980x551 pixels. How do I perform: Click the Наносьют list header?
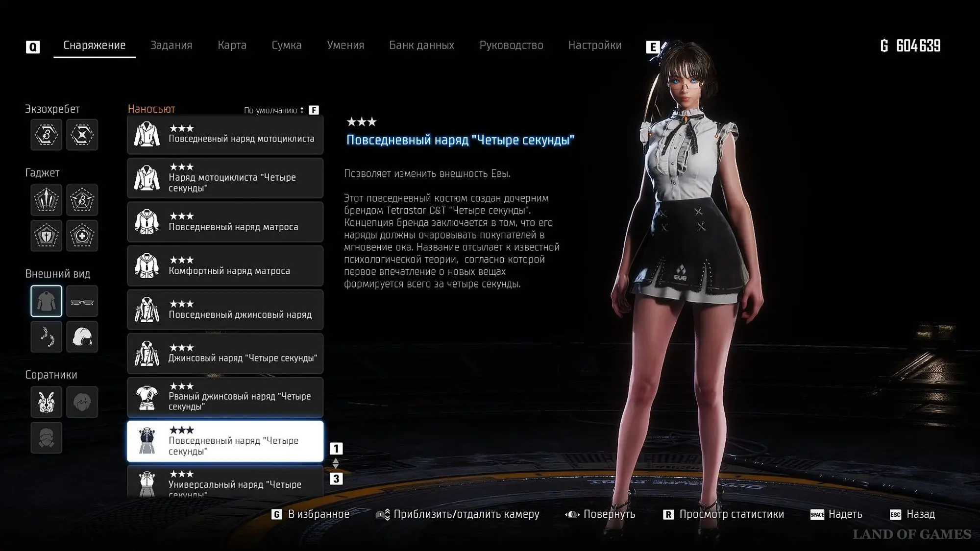click(151, 109)
